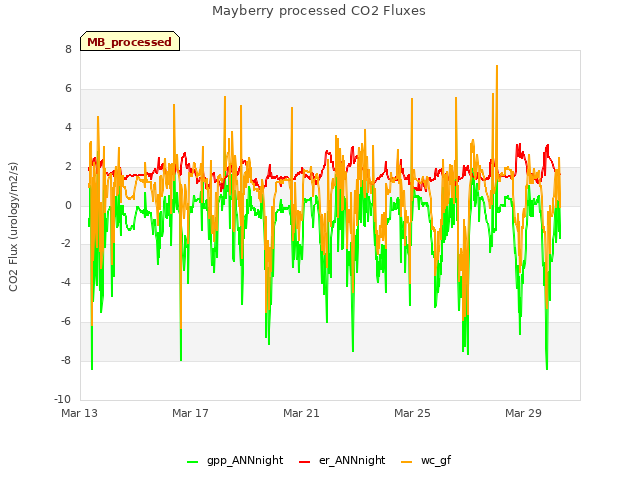This screenshot has height=480, width=640.
Task: Click the Mar 13 x-axis label
Action: [x=80, y=413]
